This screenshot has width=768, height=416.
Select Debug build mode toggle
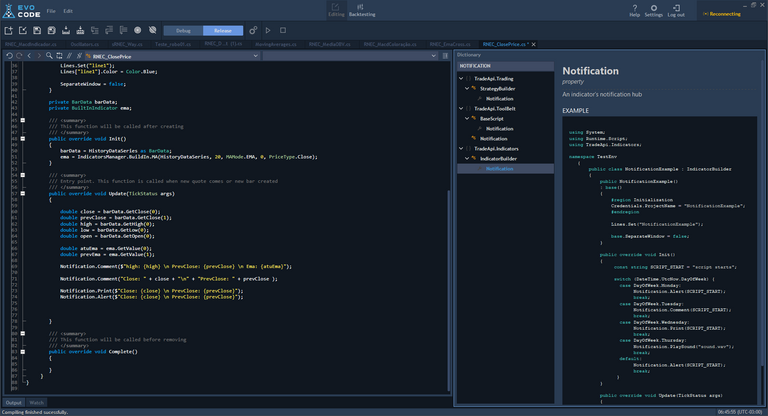(x=182, y=31)
